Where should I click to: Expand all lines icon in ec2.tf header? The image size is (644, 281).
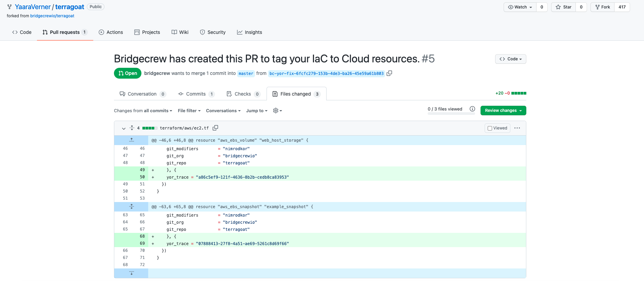coord(132,128)
